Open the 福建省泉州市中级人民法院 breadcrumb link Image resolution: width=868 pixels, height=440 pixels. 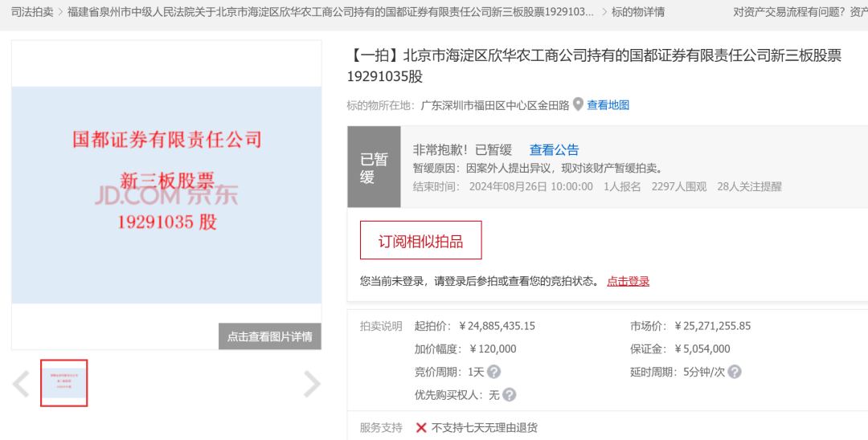(x=330, y=11)
